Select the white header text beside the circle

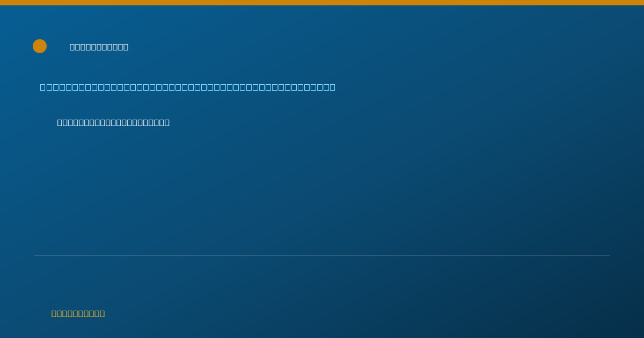pyautogui.click(x=99, y=47)
